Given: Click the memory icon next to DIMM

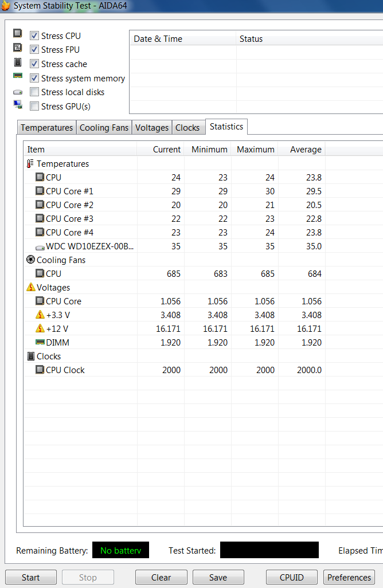Looking at the screenshot, I should coord(40,342).
